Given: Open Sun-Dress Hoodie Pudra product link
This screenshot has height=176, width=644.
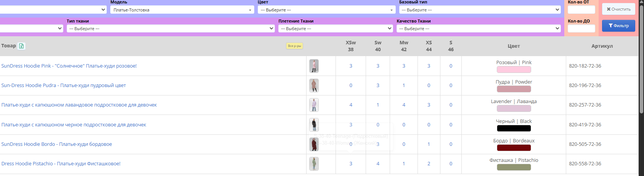Looking at the screenshot, I should coord(64,86).
